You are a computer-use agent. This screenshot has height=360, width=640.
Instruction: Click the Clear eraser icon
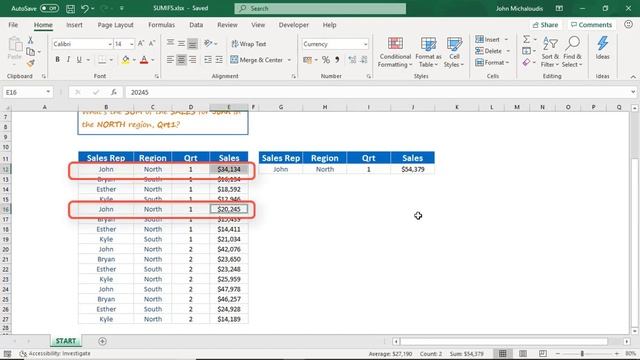(x=527, y=62)
